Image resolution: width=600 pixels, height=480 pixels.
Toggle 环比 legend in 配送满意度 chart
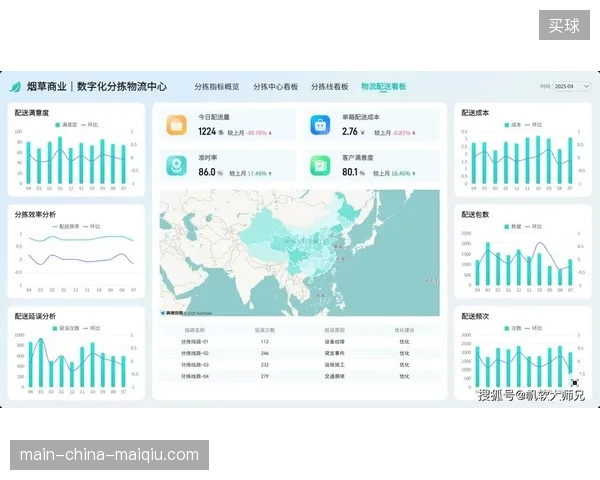(x=90, y=125)
